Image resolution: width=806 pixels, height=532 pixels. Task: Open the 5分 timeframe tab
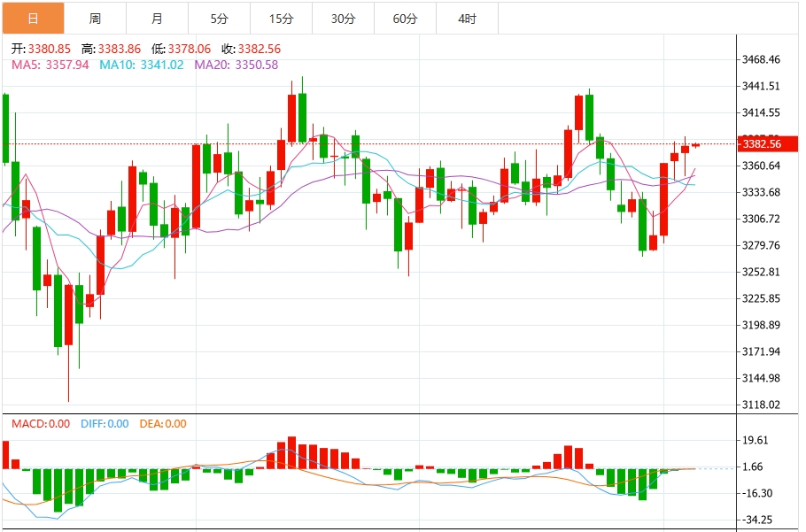(220, 19)
